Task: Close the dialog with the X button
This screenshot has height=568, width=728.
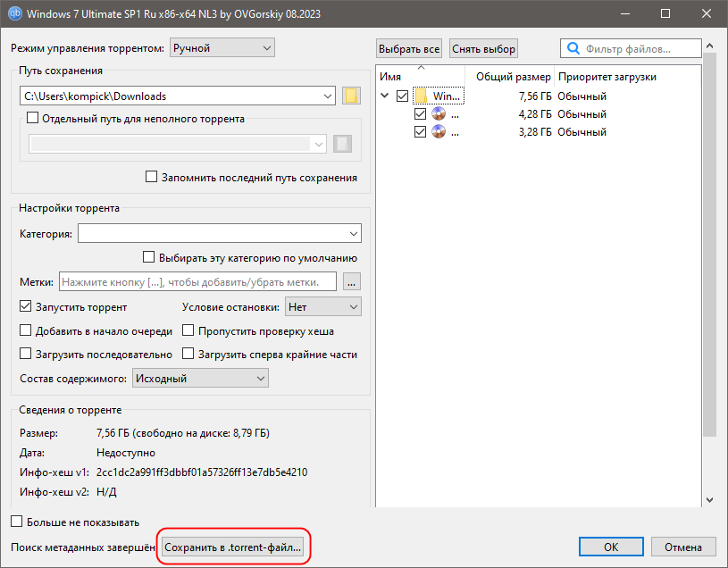Action: tap(707, 13)
